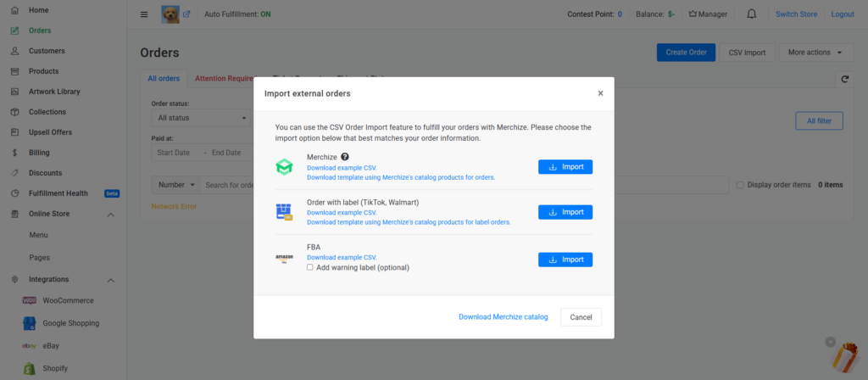
Task: Download template for label orders
Action: [x=409, y=222]
